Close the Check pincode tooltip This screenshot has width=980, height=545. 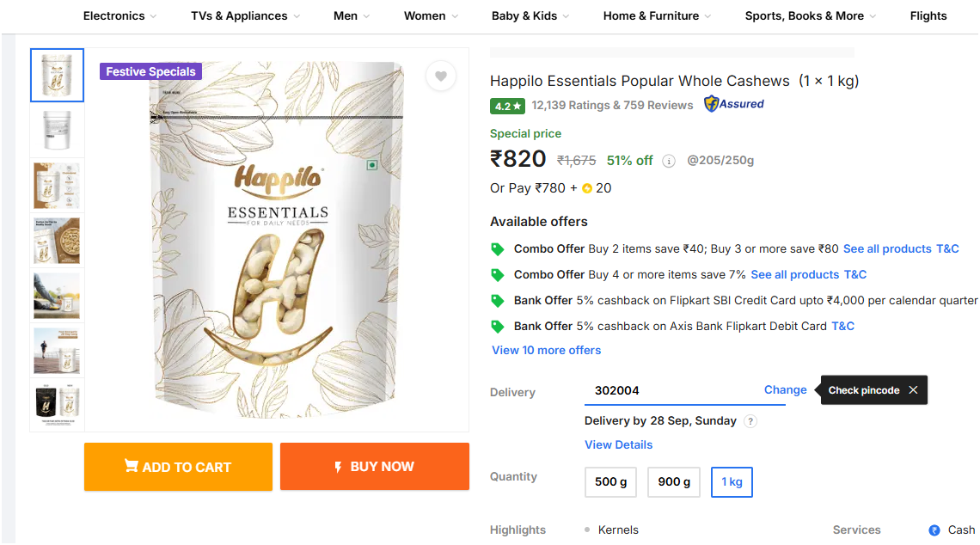coord(913,390)
